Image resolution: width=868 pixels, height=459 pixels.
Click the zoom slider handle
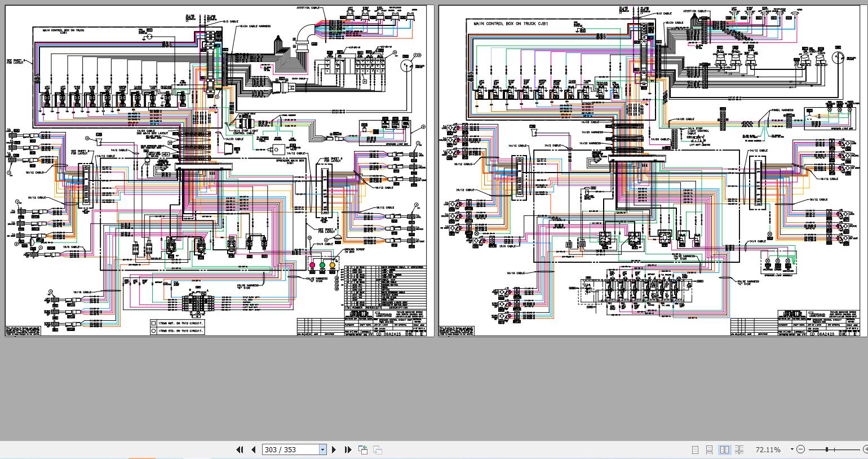click(827, 449)
